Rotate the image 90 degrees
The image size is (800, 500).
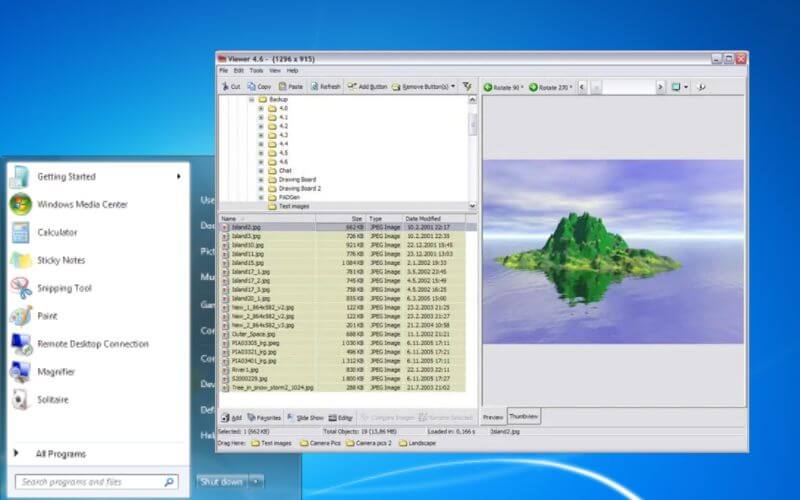[x=504, y=87]
